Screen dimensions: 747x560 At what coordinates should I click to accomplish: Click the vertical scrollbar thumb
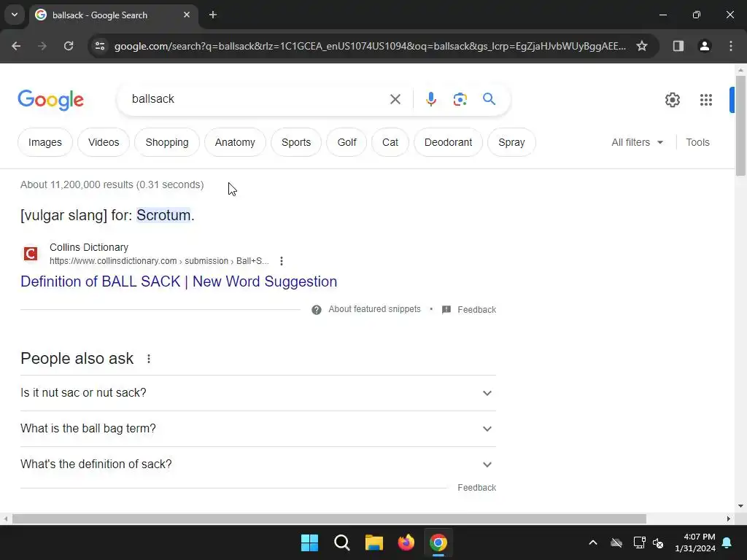(740, 125)
